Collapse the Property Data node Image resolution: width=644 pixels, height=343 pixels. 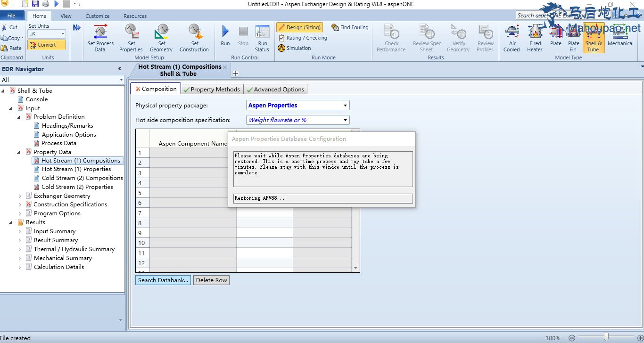(20, 152)
